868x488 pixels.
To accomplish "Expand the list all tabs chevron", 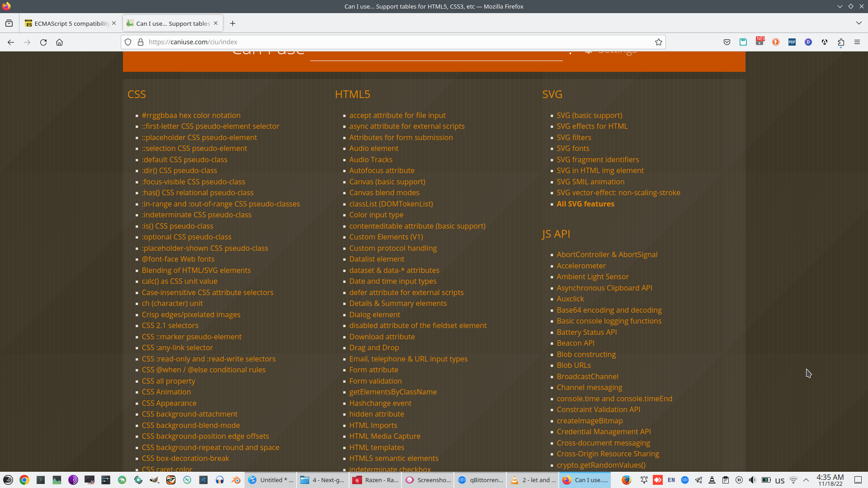I will click(x=859, y=23).
